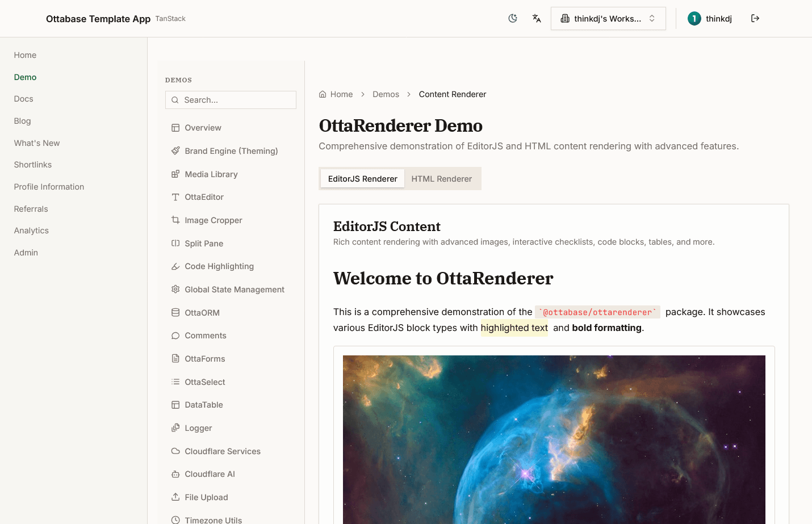Click the nebula image

[554, 439]
